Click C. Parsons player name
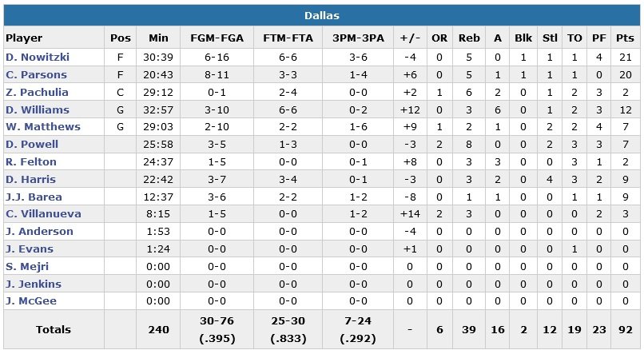The width and height of the screenshot is (644, 350). coord(36,74)
